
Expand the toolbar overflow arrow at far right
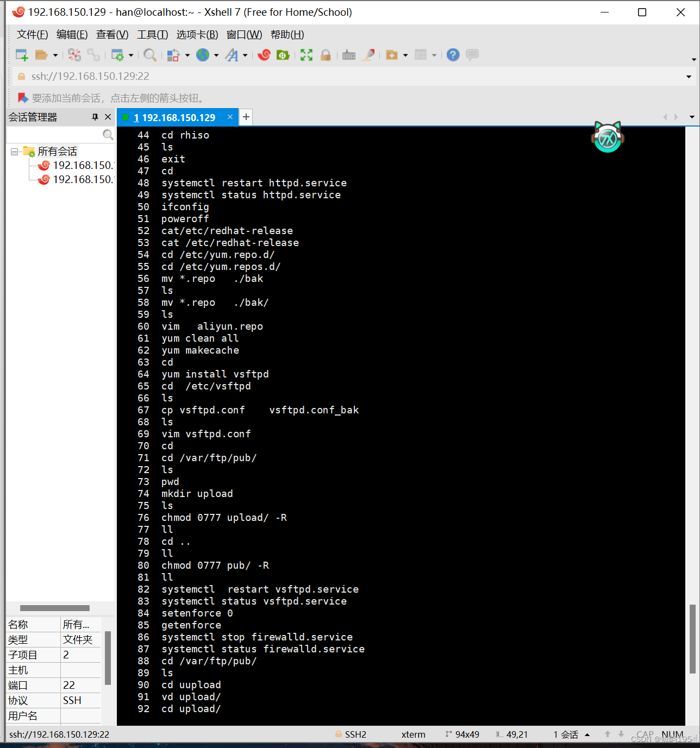coord(694,59)
